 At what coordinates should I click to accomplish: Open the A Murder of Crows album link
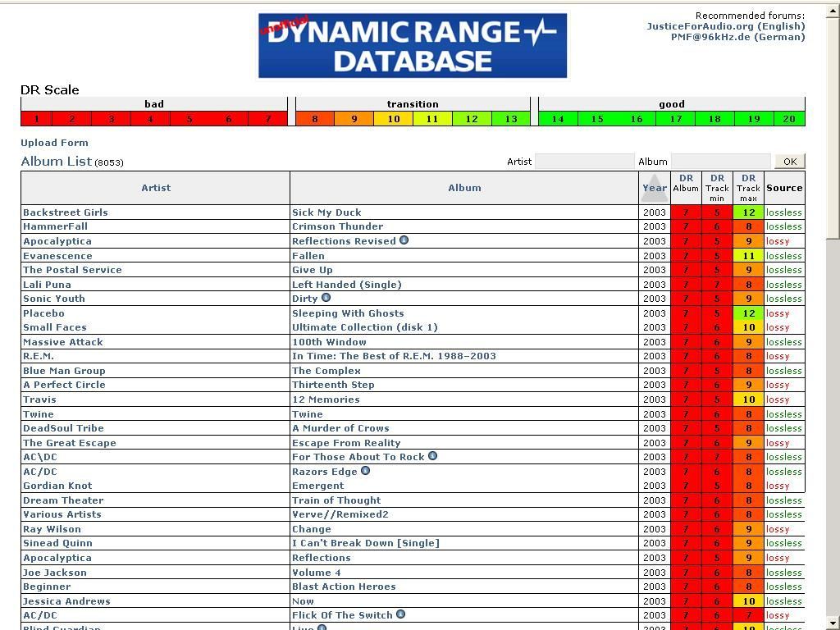click(340, 428)
